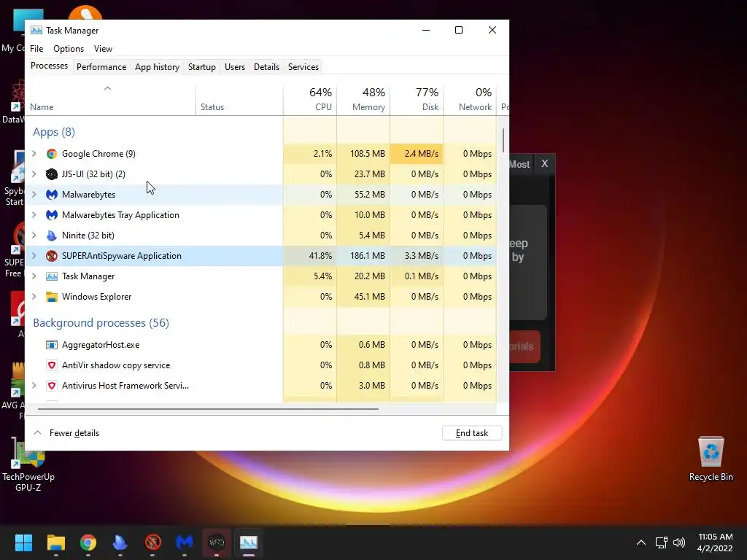747x560 pixels.
Task: Open Ninite from the taskbar
Action: tap(120, 542)
